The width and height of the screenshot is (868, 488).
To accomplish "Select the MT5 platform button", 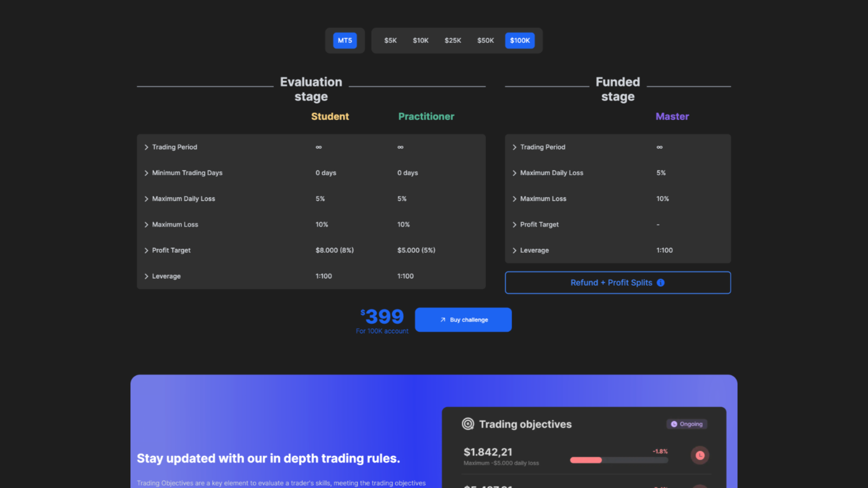I will pos(344,41).
